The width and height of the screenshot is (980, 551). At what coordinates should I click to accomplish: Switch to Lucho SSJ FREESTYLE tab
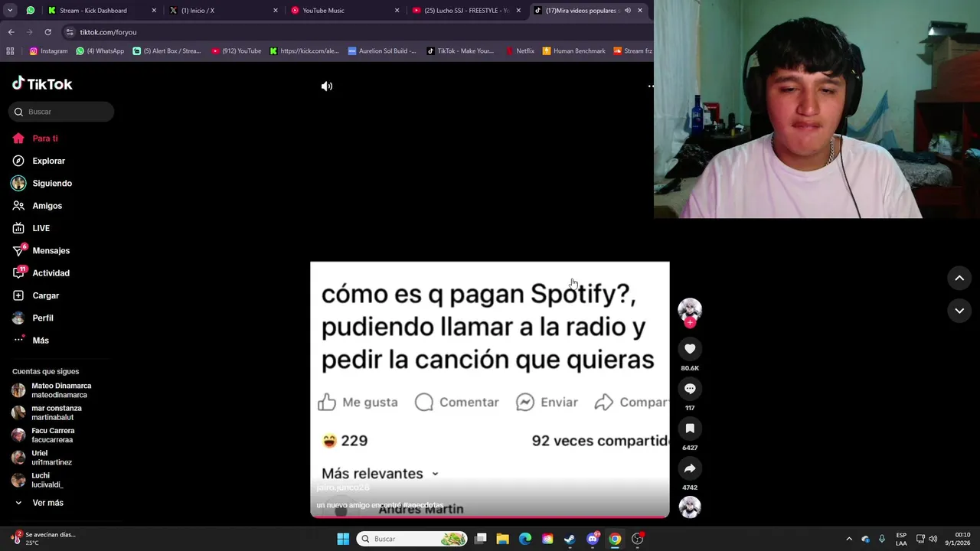467,11
